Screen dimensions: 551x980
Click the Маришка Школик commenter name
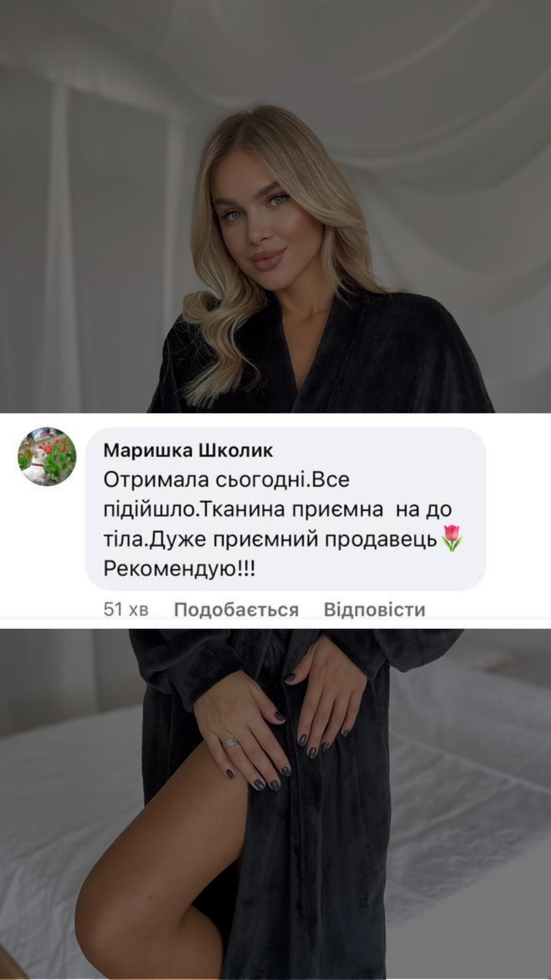click(x=188, y=451)
